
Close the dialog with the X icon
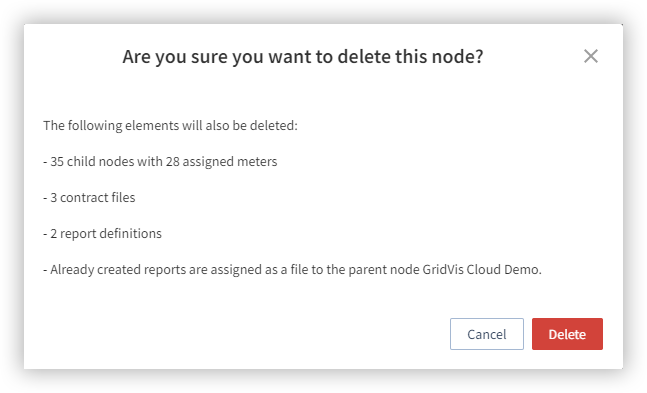pyautogui.click(x=590, y=56)
